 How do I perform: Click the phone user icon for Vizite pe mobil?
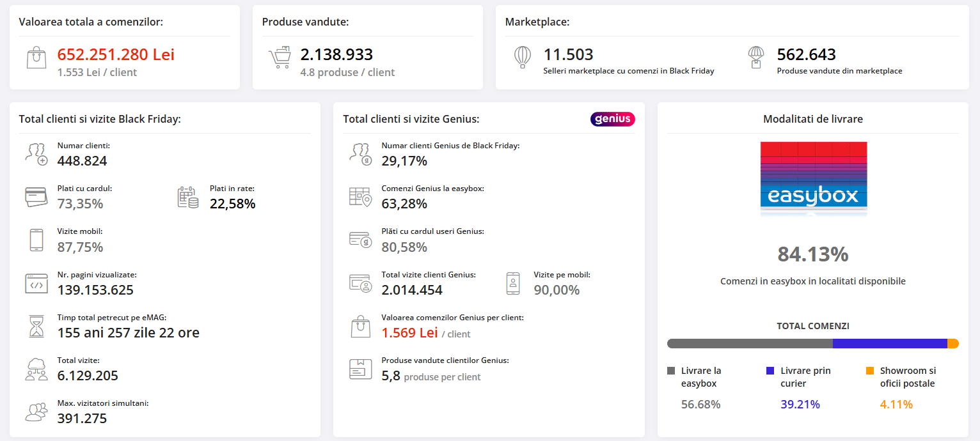513,283
